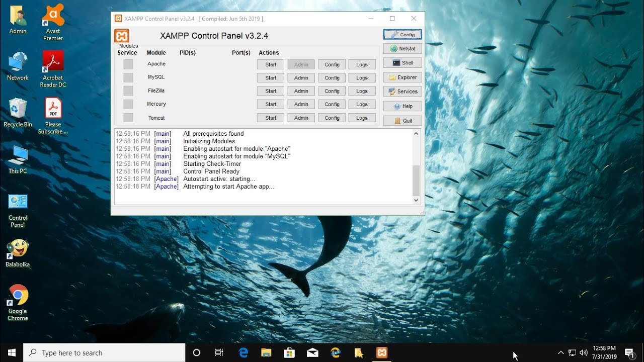Image resolution: width=644 pixels, height=362 pixels.
Task: Open Help in XAMPP Control Panel
Action: 403,106
